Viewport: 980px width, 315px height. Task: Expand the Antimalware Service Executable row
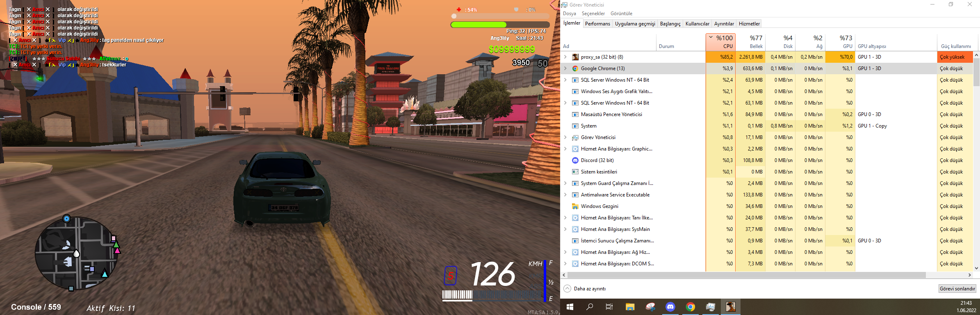pyautogui.click(x=565, y=195)
